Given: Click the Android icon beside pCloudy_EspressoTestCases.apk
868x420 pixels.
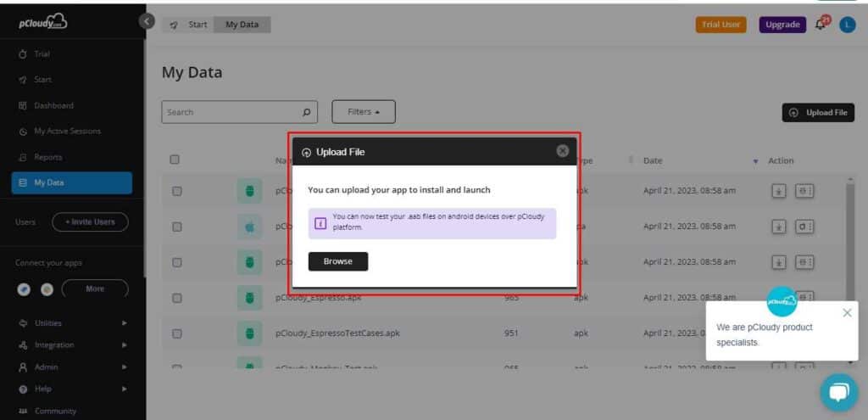Looking at the screenshot, I should 250,333.
